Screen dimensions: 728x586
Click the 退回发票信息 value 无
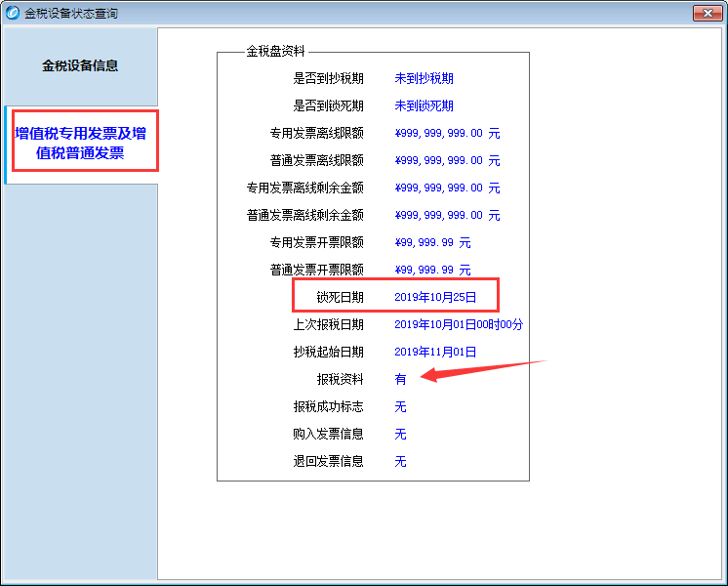point(400,461)
